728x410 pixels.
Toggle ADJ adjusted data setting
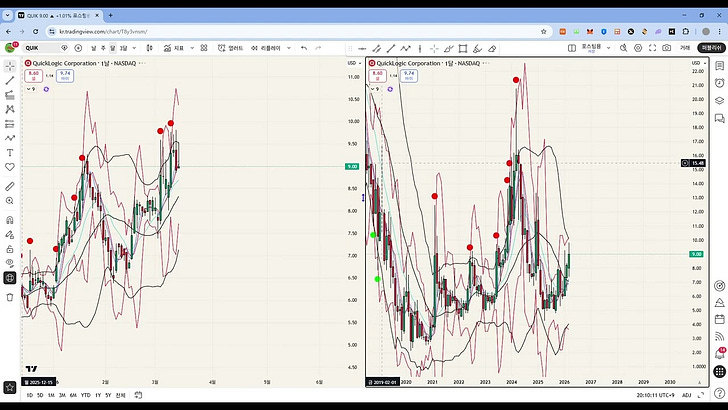pos(687,395)
